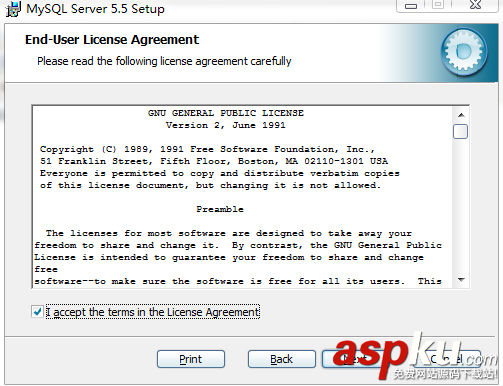This screenshot has height=386, width=503.
Task: Click the Print button
Action: pos(191,359)
